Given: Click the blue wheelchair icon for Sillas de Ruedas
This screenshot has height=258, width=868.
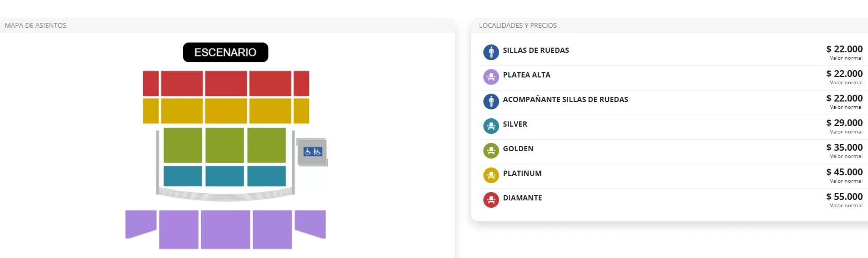Looking at the screenshot, I should click(x=491, y=52).
